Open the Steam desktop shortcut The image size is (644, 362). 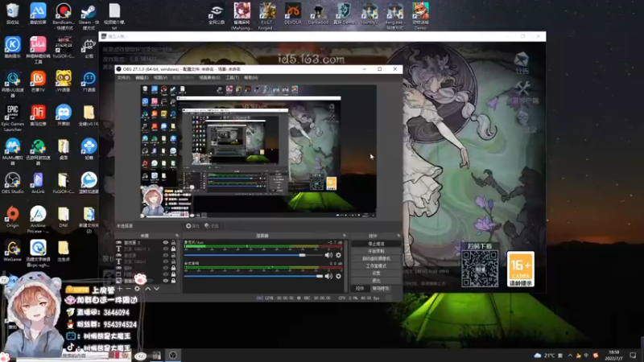89,16
